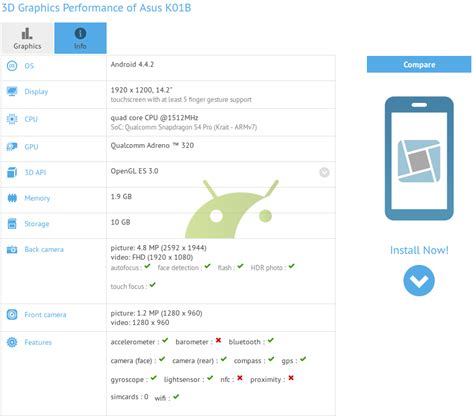Click the CPU chip icon

coord(12,119)
